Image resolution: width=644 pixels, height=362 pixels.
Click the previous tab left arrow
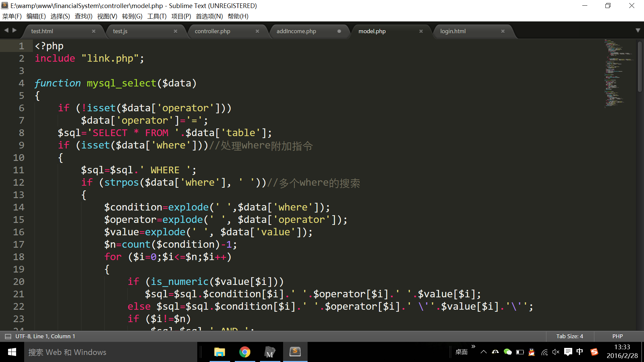click(6, 30)
